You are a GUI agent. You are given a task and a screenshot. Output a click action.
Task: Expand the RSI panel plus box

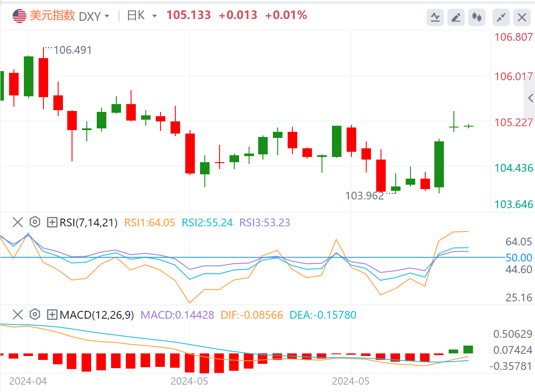(52, 223)
